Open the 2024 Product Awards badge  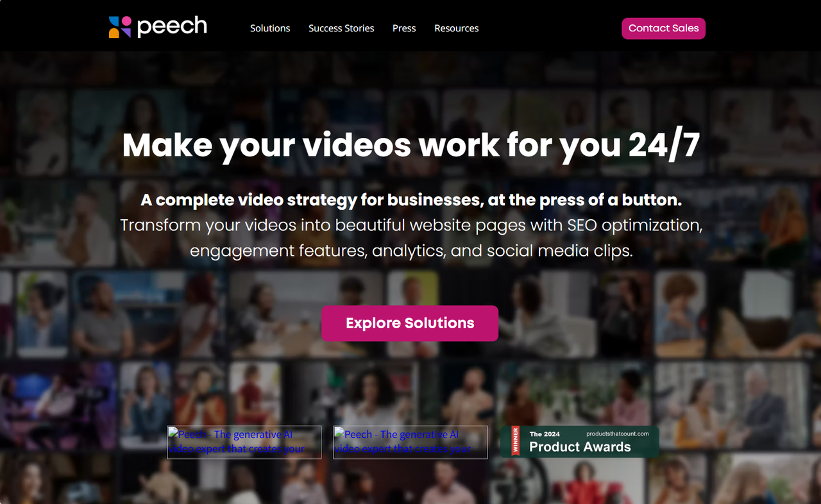580,442
